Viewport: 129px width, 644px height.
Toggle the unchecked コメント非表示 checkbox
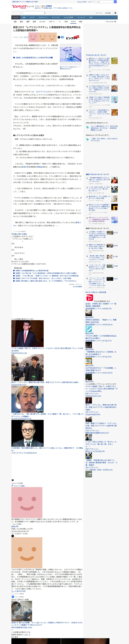coord(13,594)
